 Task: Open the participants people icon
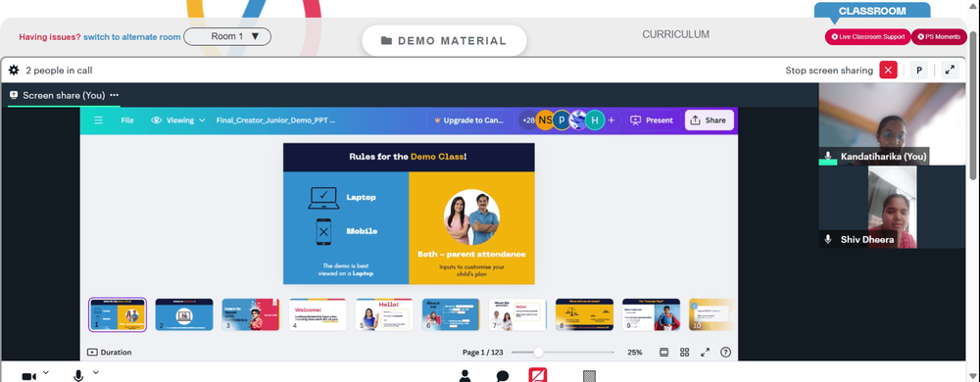[465, 376]
